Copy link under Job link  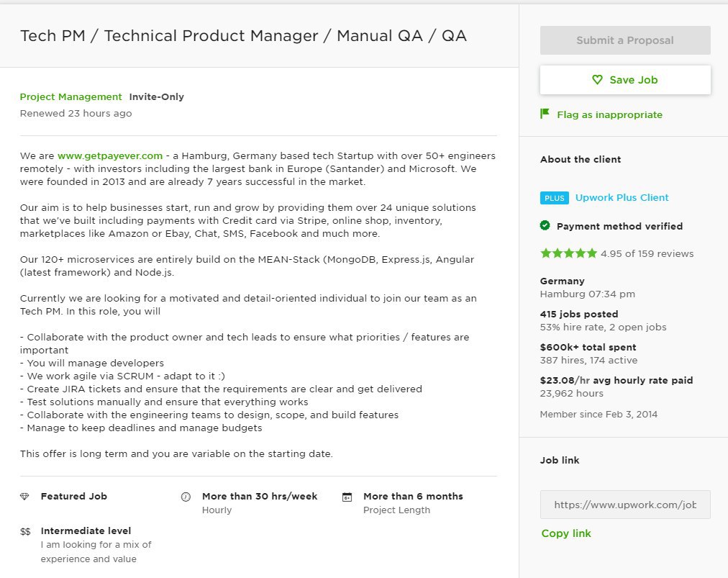click(x=566, y=533)
